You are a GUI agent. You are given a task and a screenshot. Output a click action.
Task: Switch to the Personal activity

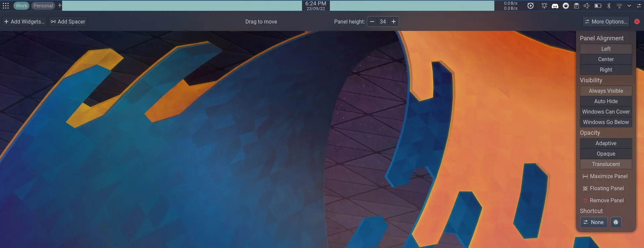point(43,6)
